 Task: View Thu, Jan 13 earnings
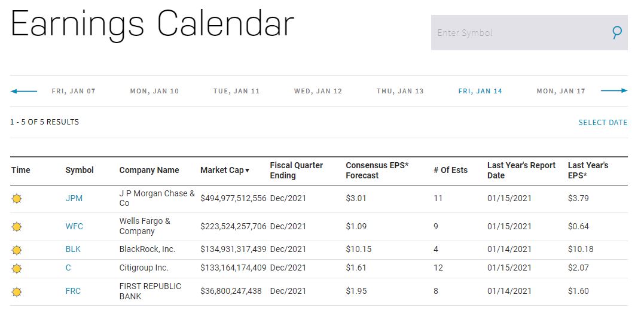pyautogui.click(x=400, y=92)
